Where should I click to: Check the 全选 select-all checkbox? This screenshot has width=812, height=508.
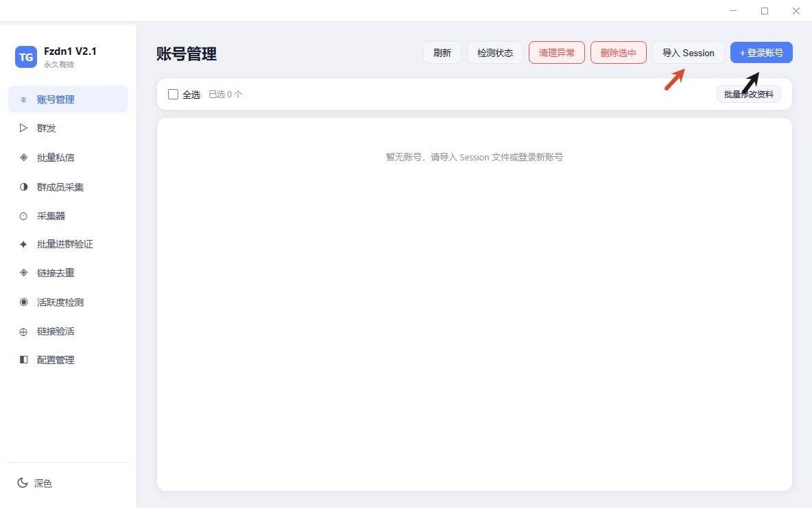coord(173,94)
